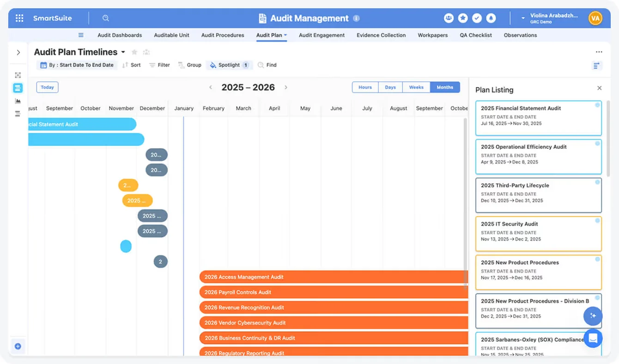Close the Plan Listing panel
The width and height of the screenshot is (619, 364).
599,88
